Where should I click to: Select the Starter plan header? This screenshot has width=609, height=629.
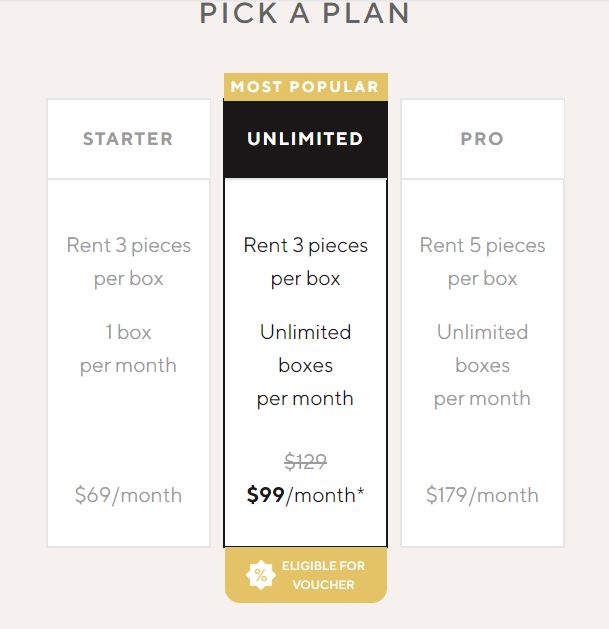tap(128, 139)
